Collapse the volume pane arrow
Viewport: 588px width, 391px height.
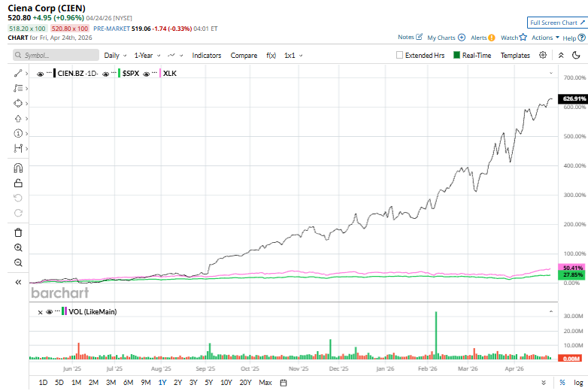point(551,311)
